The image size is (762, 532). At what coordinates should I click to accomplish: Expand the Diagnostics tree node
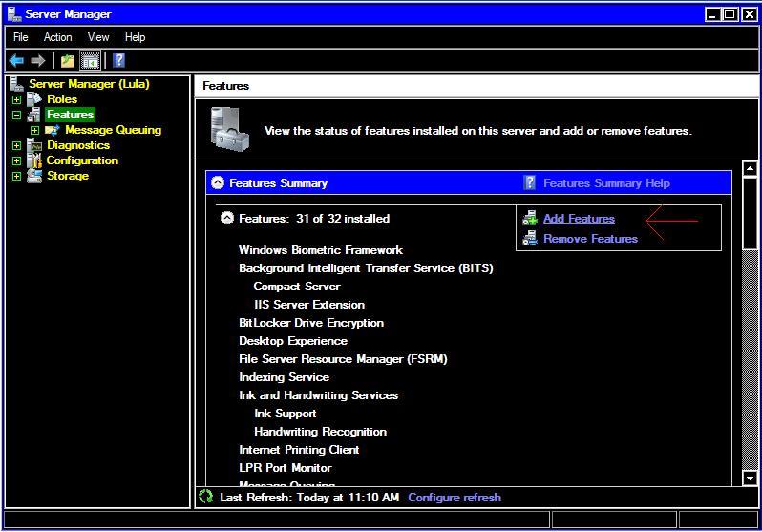[16, 145]
